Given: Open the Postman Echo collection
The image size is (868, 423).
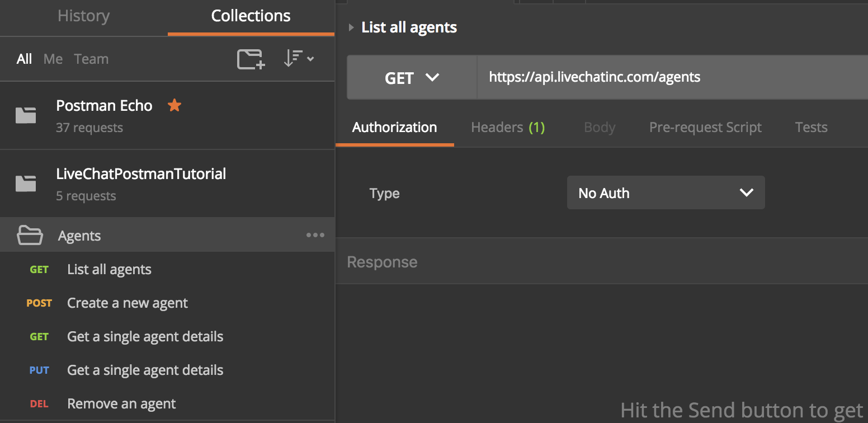Looking at the screenshot, I should coord(167,116).
